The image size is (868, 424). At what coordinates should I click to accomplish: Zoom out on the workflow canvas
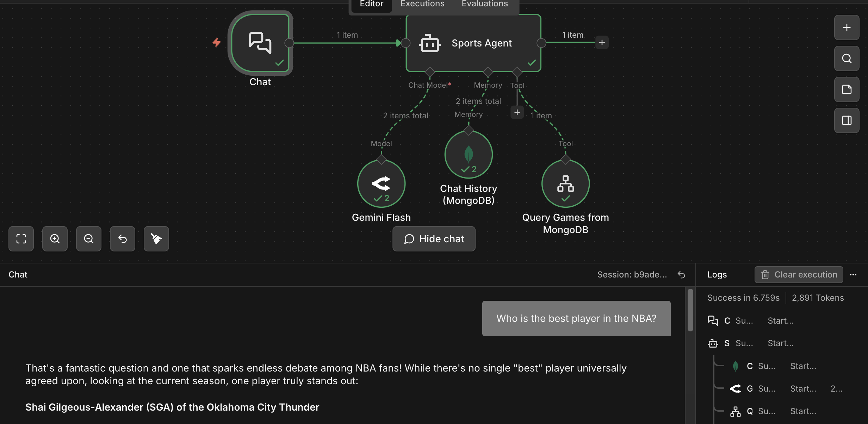pyautogui.click(x=88, y=239)
